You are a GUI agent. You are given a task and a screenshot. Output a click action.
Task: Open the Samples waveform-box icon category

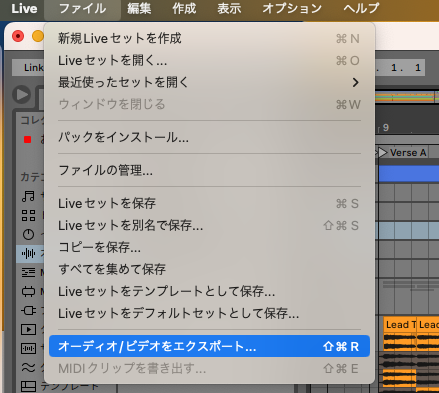(x=28, y=349)
